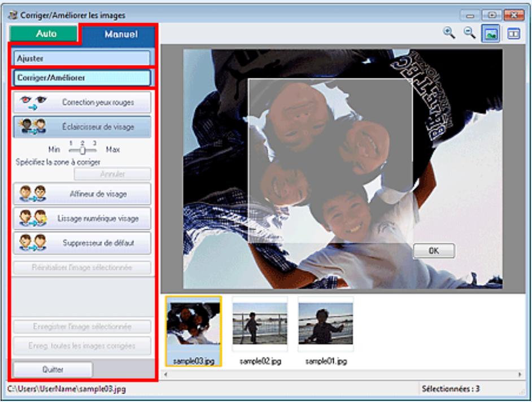Switch to compare side-by-side view icon
The height and width of the screenshot is (402, 532).
pyautogui.click(x=513, y=33)
